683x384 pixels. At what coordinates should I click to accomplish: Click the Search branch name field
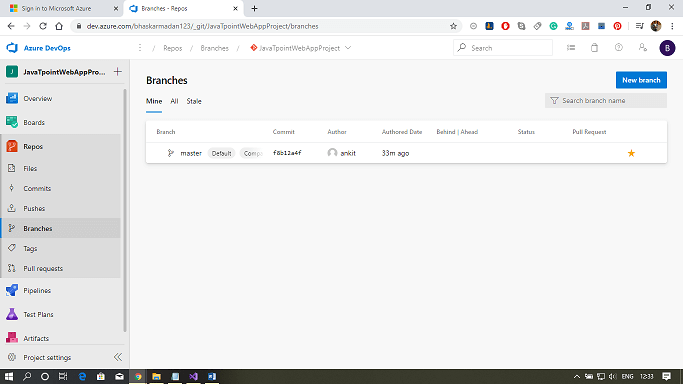(x=605, y=101)
